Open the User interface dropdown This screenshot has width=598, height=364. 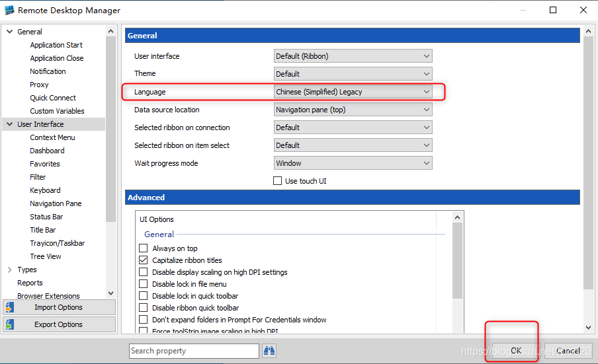(x=353, y=56)
